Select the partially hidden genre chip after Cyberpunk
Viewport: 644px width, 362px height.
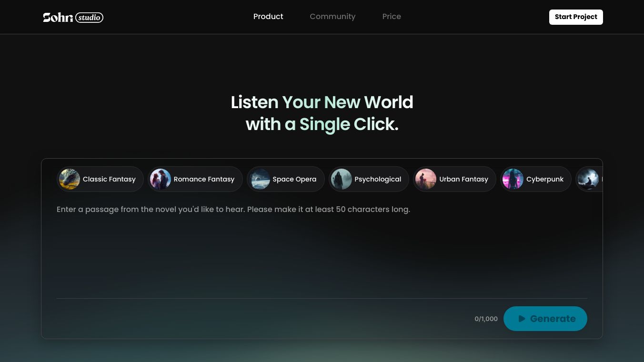point(590,179)
